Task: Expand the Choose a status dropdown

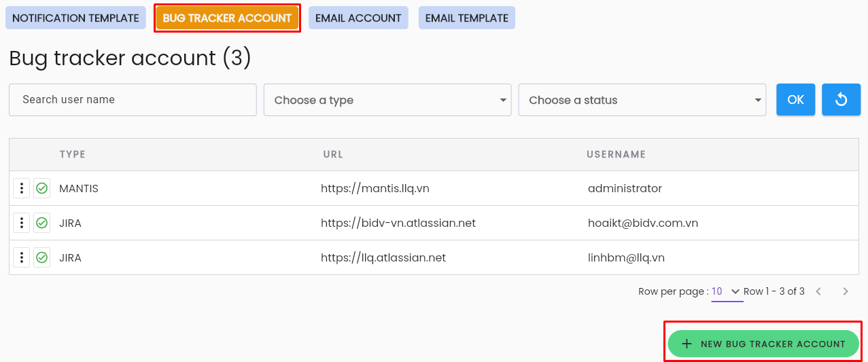Action: 642,100
